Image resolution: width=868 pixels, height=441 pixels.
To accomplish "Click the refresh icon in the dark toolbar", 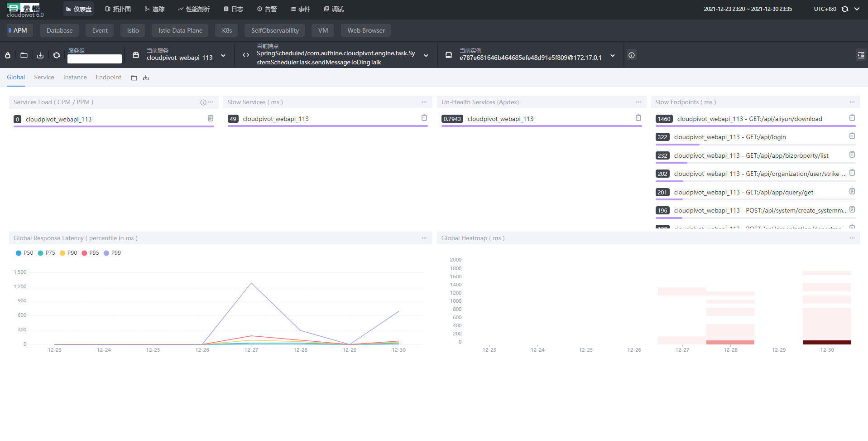I will point(57,55).
